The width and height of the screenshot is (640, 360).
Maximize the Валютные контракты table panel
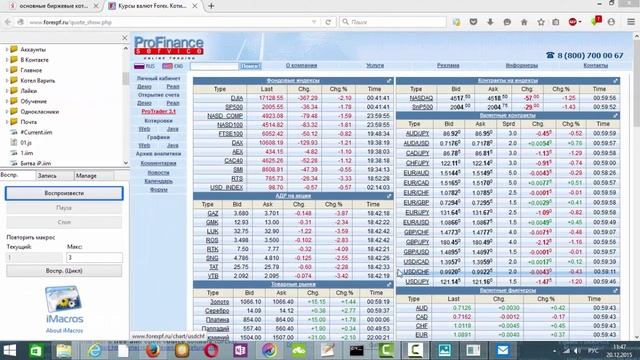[616, 116]
